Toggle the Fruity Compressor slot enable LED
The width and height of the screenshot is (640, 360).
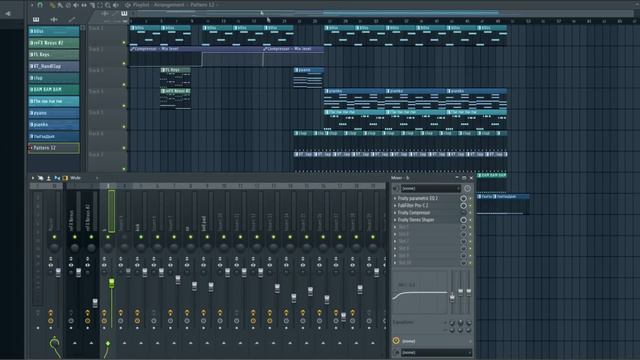[470, 213]
